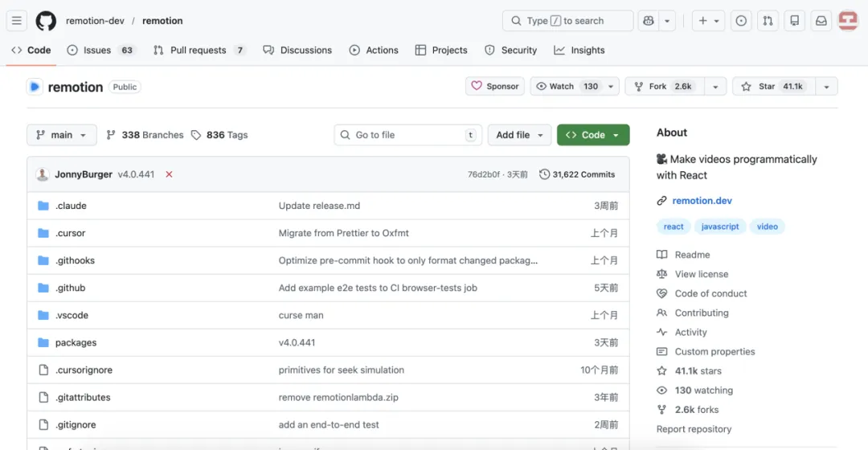
Task: Click the .githooks folder icon
Action: pos(43,260)
